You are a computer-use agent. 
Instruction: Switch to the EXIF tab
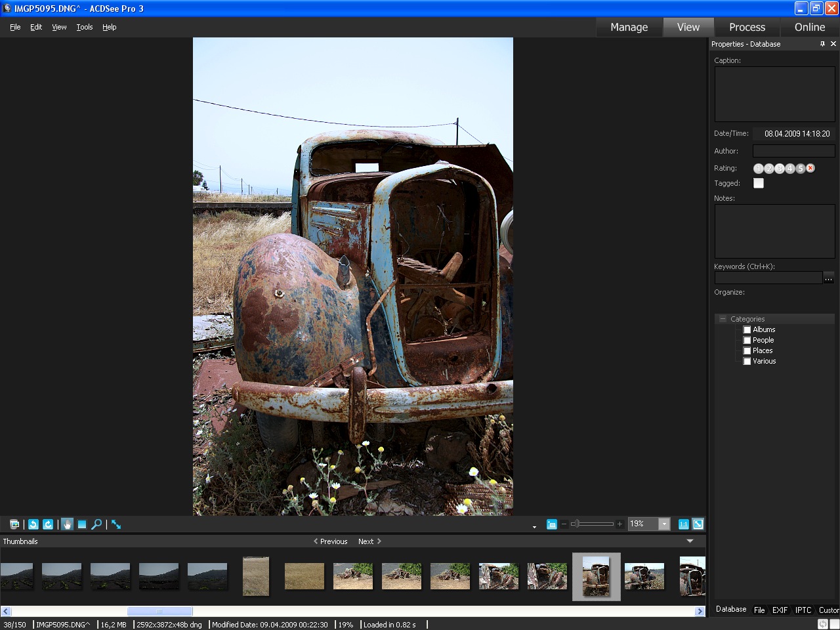(x=780, y=610)
